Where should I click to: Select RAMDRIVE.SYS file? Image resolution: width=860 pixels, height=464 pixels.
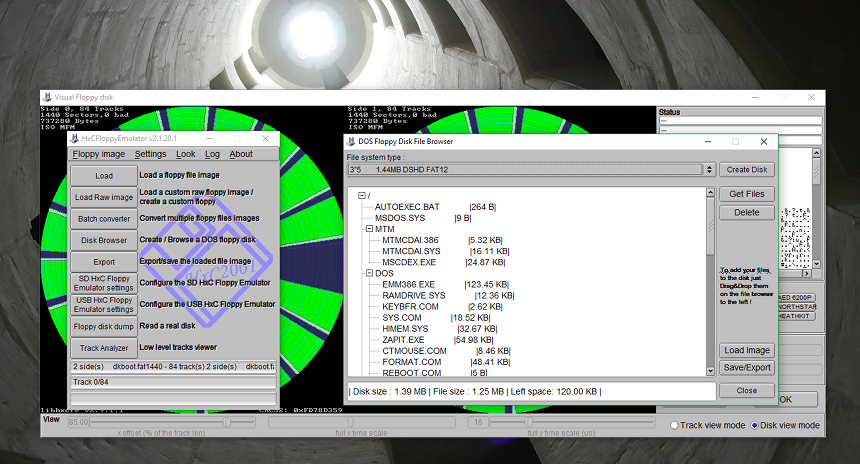pos(414,295)
